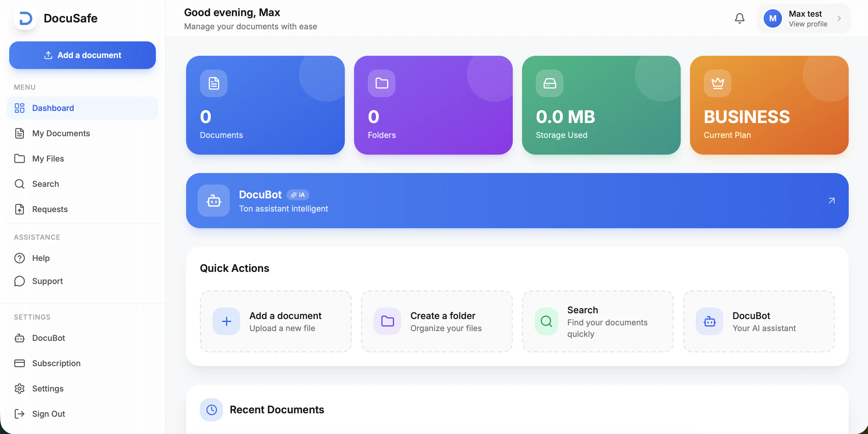868x434 pixels.
Task: Expand the Max test profile chevron
Action: coord(839,18)
